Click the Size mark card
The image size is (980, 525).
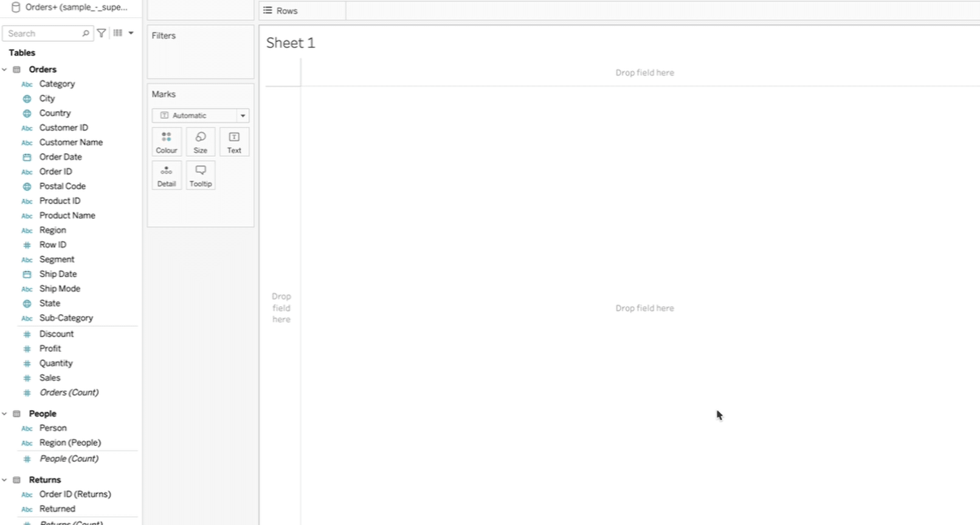coord(201,142)
